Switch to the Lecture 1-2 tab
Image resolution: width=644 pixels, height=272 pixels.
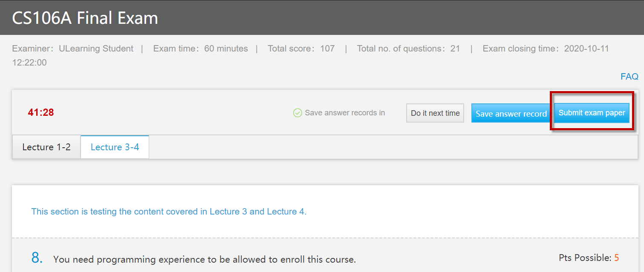pos(46,147)
